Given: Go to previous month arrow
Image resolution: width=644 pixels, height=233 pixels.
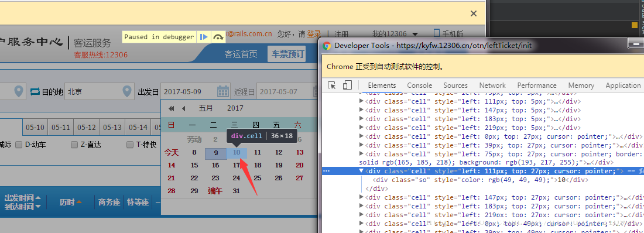Looking at the screenshot, I should [x=184, y=108].
